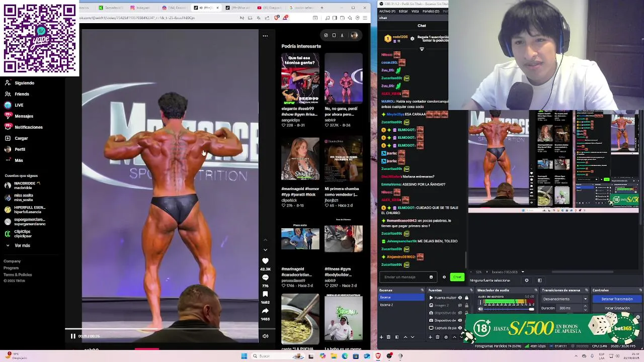
Task: Toggle visibility of Imagen 2 source
Action: coord(460,305)
